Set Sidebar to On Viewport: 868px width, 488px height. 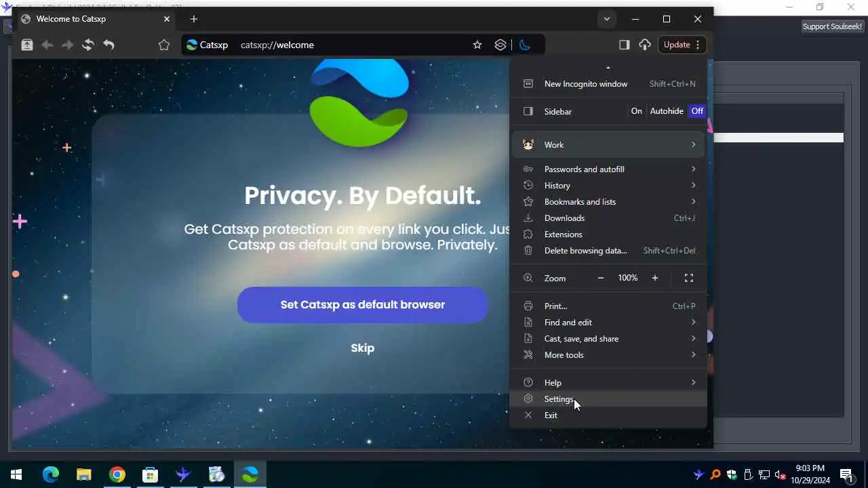click(636, 111)
